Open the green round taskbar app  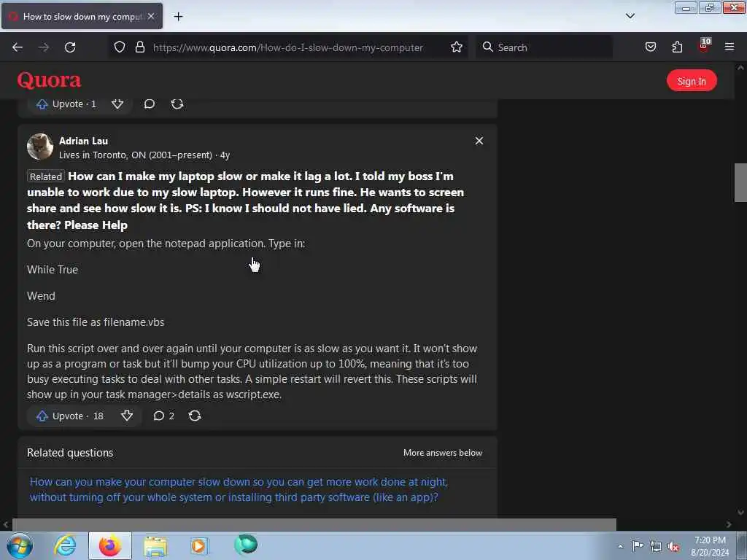coord(246,544)
